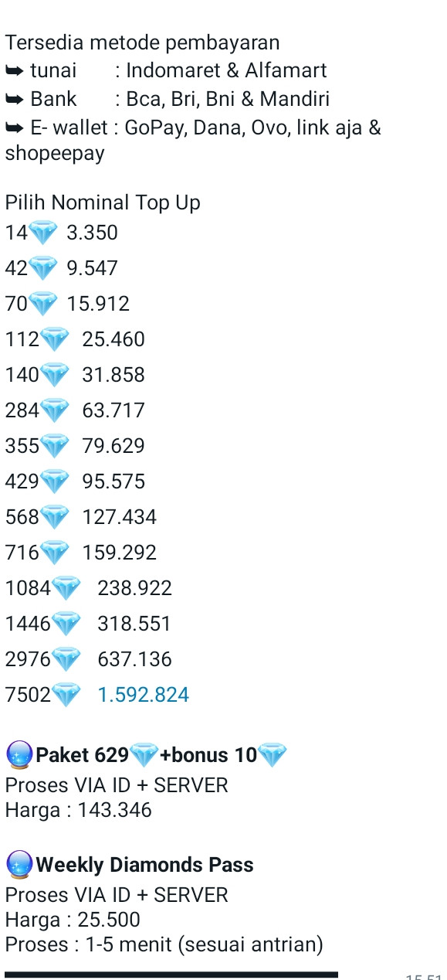Screen dimensions: 447x980
Task: Tap the crystal ball icon before Paket 629
Action: [x=19, y=755]
